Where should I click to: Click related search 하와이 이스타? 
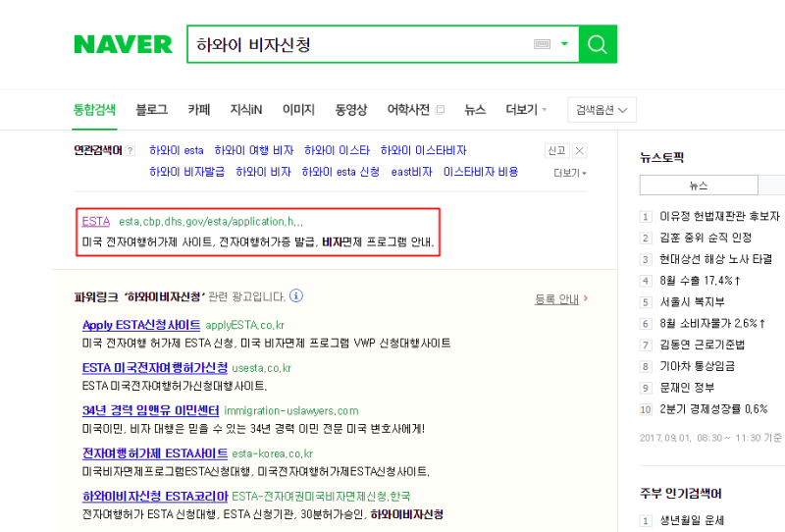tap(337, 150)
